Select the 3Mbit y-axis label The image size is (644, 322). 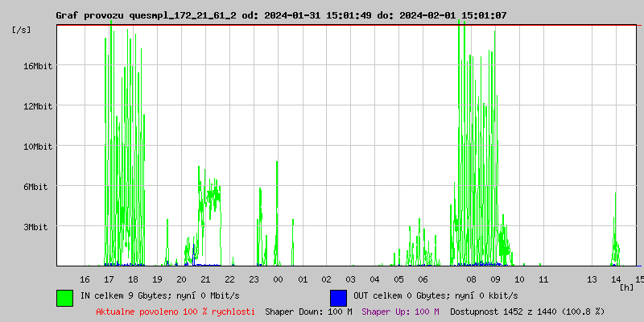37,227
